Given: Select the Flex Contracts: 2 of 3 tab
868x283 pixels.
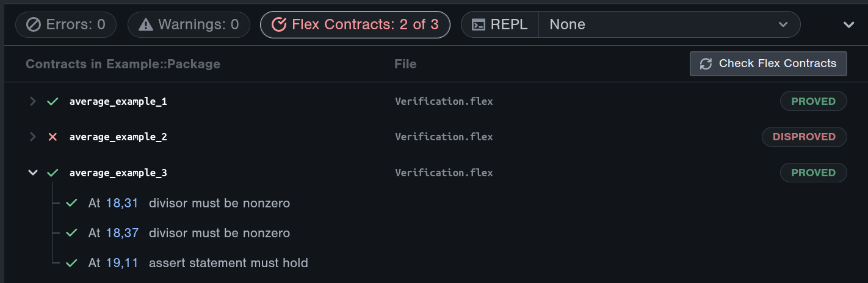Looking at the screenshot, I should (x=355, y=25).
